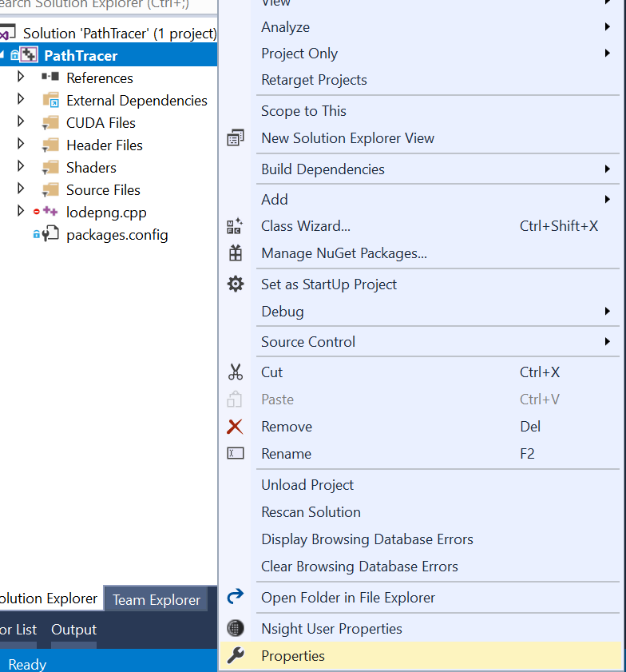Click the NuGet package gift icon
This screenshot has width=626, height=672.
click(x=235, y=252)
